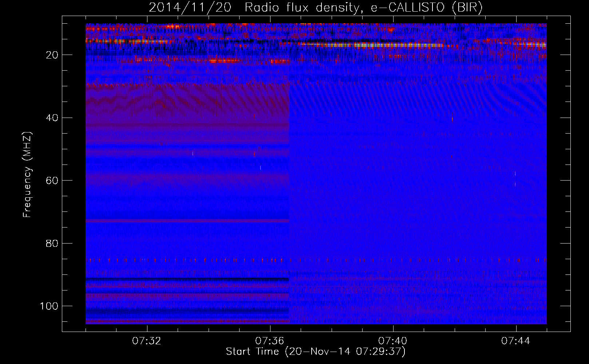589x364 pixels.
Task: Click the 20 frequency tick label
Action: (52, 55)
